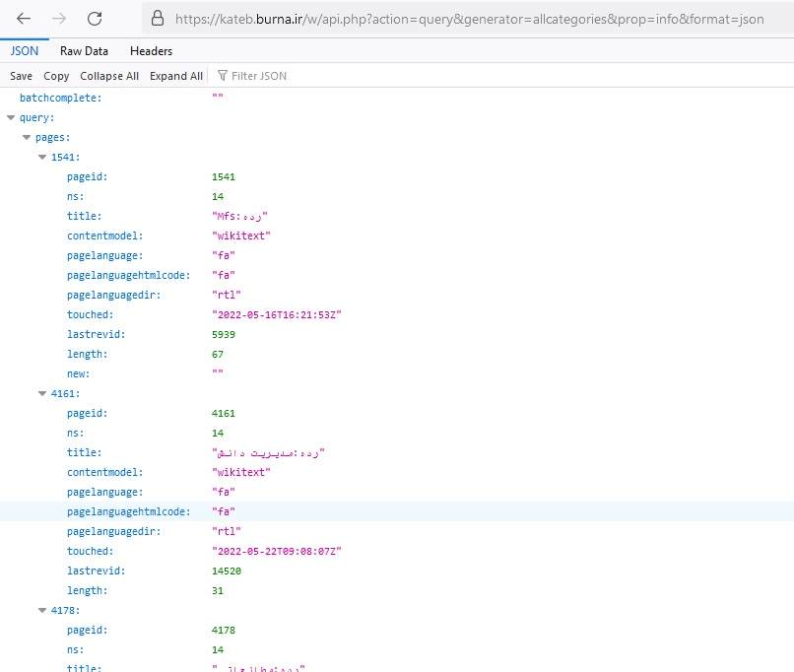Collapse the 4161 page entry

(42, 394)
